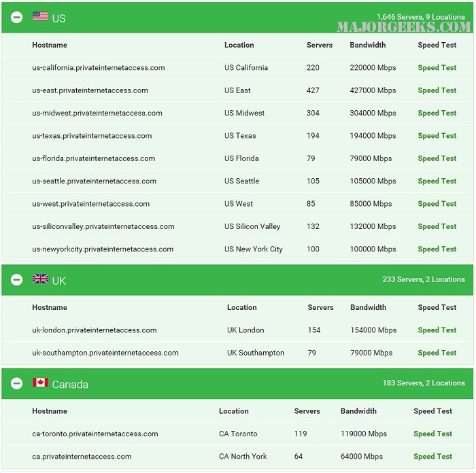This screenshot has width=476, height=473.
Task: Run Speed Test for US Seattle
Action: [x=437, y=181]
